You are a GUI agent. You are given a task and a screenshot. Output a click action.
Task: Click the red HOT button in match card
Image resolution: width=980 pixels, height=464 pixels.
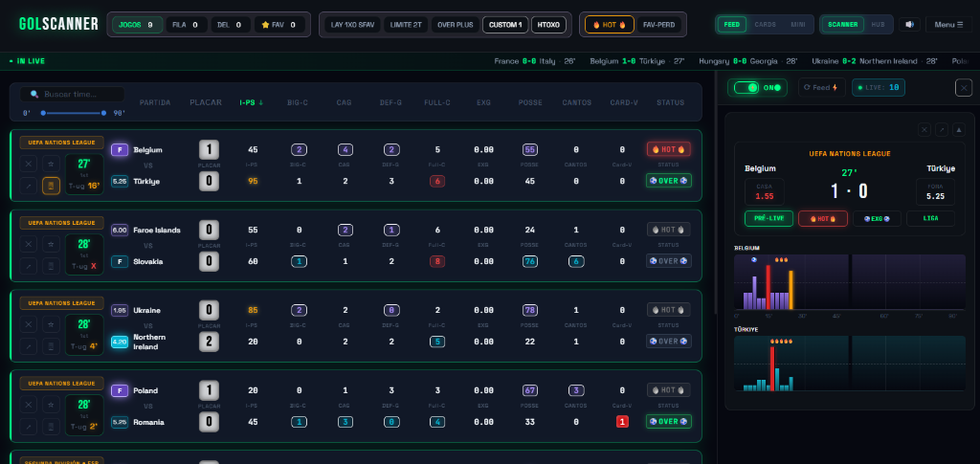coord(822,218)
